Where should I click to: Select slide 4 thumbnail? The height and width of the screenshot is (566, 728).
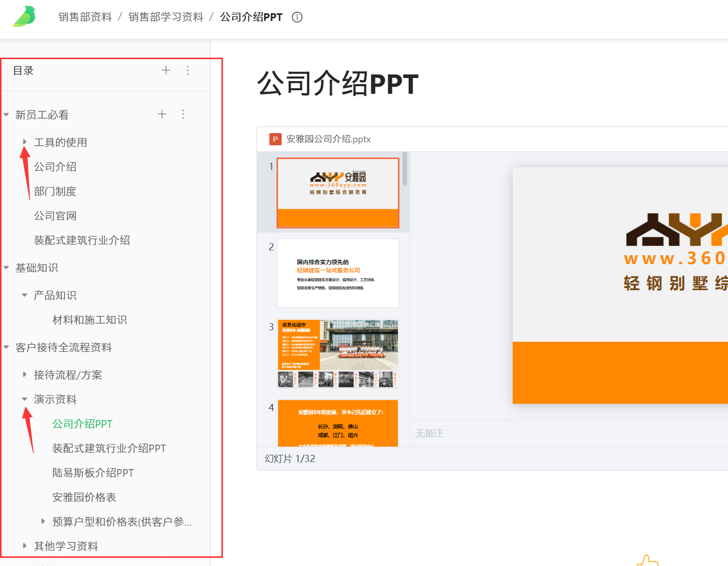(338, 423)
